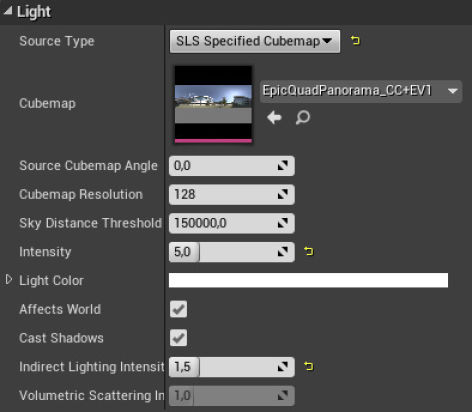Click the Sky Distance Threshold value field
The width and height of the screenshot is (472, 412).
[x=232, y=223]
